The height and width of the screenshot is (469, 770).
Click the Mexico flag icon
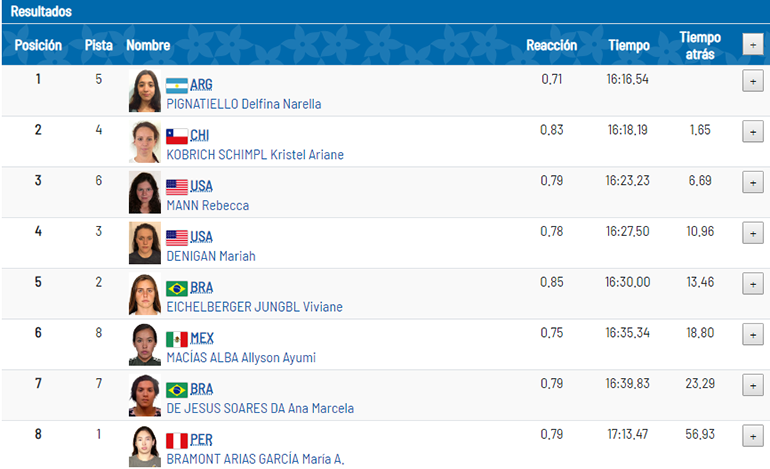(x=177, y=339)
